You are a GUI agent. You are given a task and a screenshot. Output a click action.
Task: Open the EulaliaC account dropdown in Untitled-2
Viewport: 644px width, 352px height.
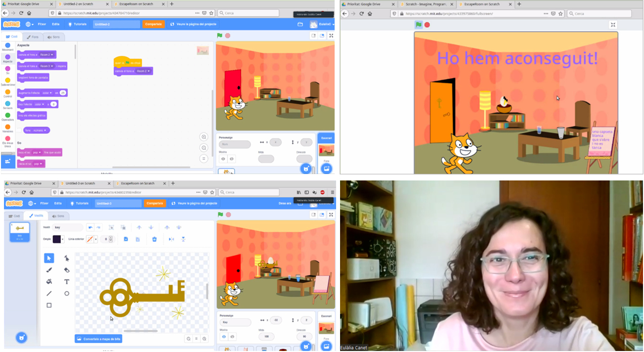coord(322,24)
